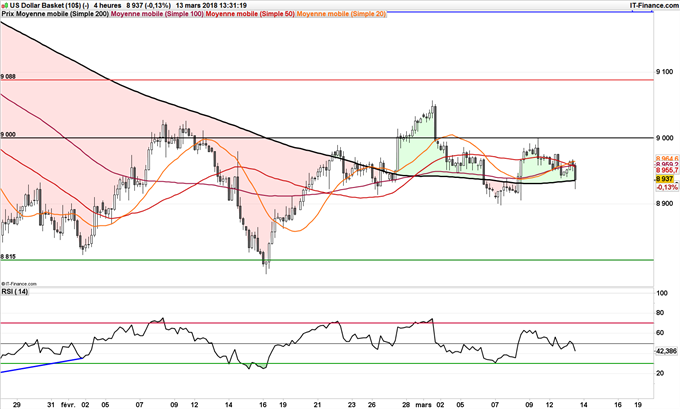This screenshot has width=680, height=409.
Task: Open the RSI (14) indicator label
Action: (x=15, y=292)
